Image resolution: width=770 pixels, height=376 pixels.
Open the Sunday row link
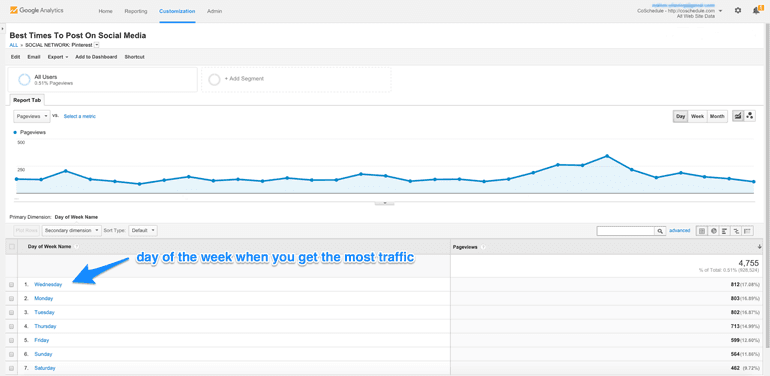[x=43, y=354]
